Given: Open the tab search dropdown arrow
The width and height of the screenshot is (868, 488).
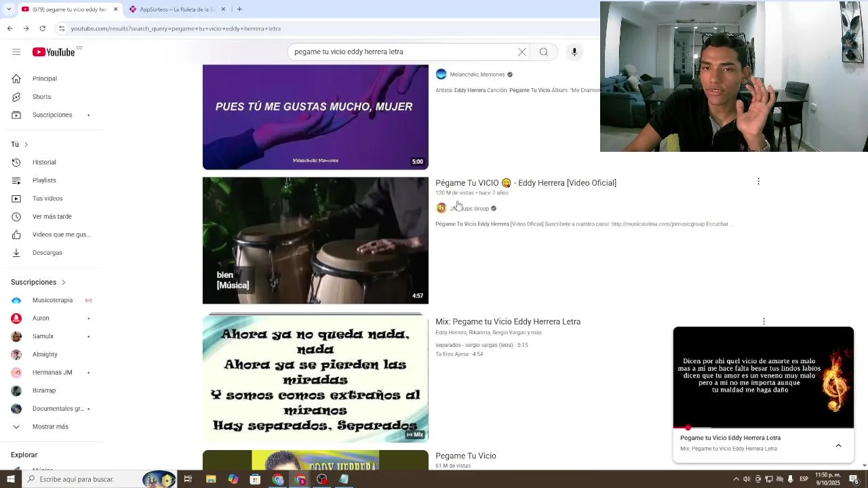Looking at the screenshot, I should 9,9.
